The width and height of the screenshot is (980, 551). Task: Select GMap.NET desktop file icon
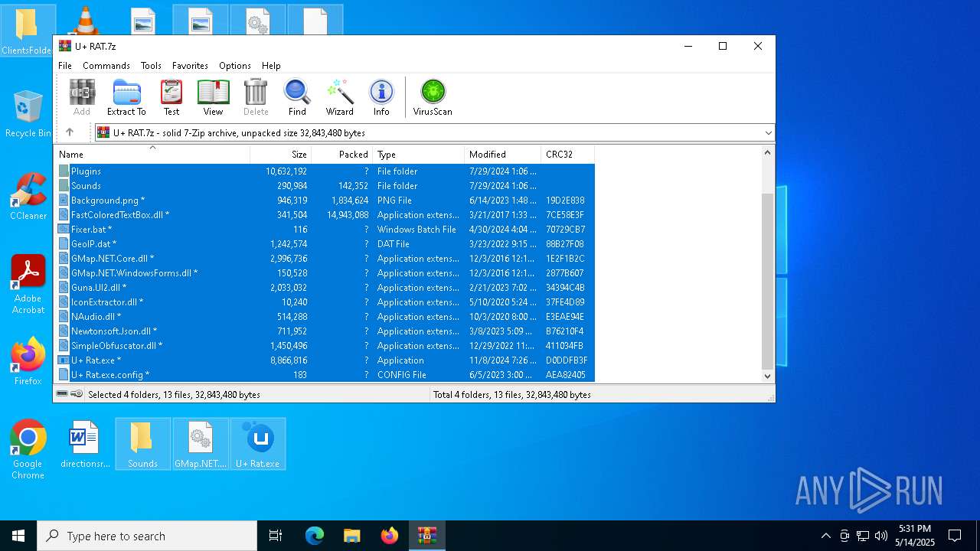tap(201, 444)
